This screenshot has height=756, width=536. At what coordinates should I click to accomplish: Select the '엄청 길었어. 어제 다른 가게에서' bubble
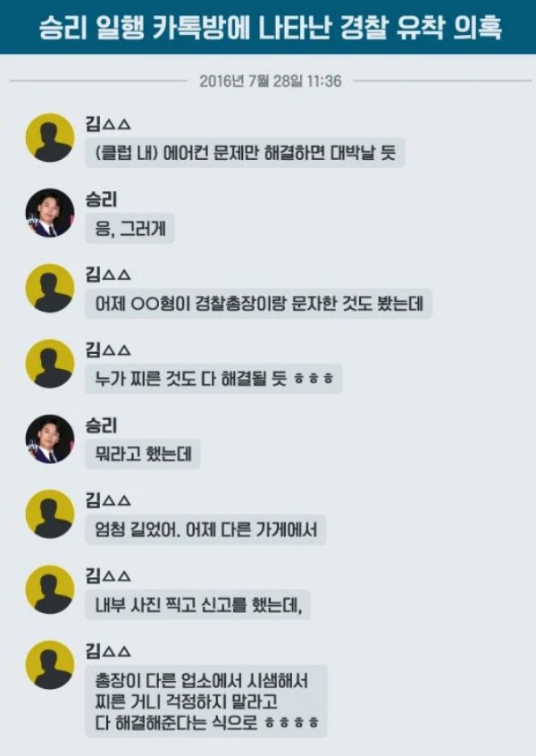[205, 529]
